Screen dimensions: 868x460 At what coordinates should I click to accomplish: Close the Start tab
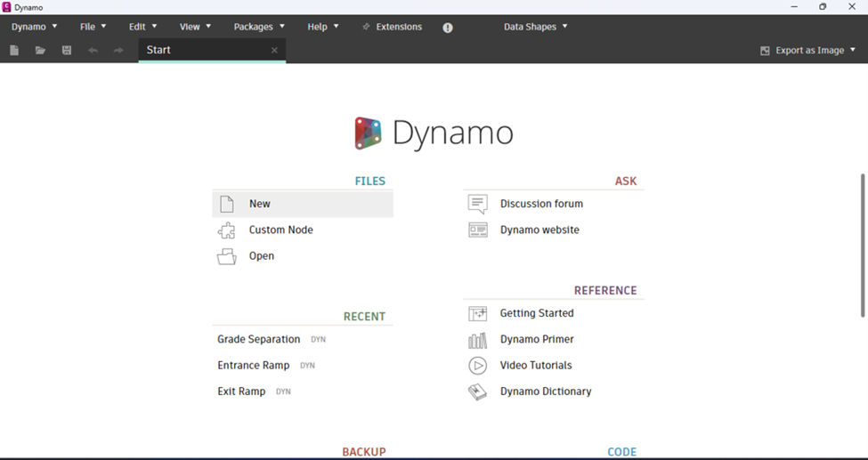click(x=274, y=51)
